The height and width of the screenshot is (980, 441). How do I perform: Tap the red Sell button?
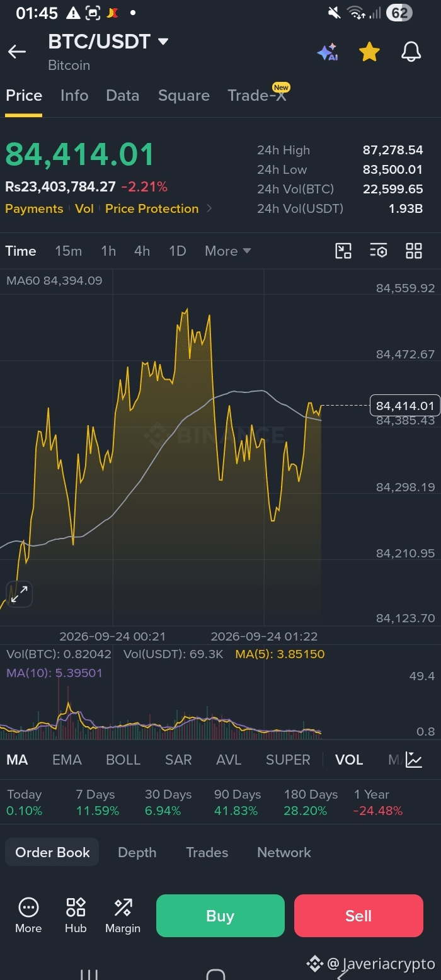click(x=358, y=916)
